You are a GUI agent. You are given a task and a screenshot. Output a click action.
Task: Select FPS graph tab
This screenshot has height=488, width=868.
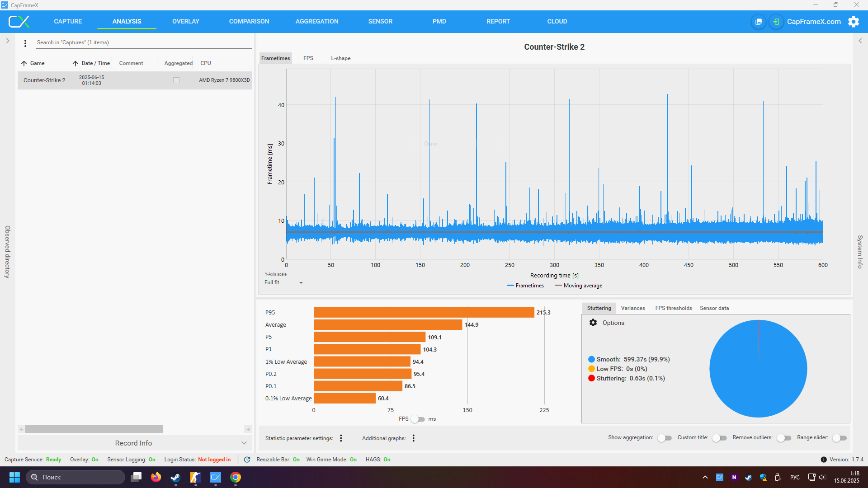point(308,58)
